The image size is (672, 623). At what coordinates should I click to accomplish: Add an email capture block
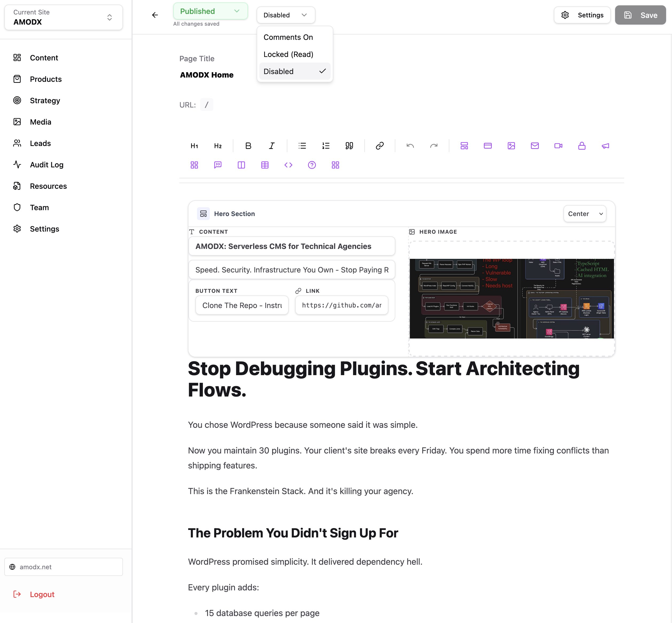(x=535, y=146)
